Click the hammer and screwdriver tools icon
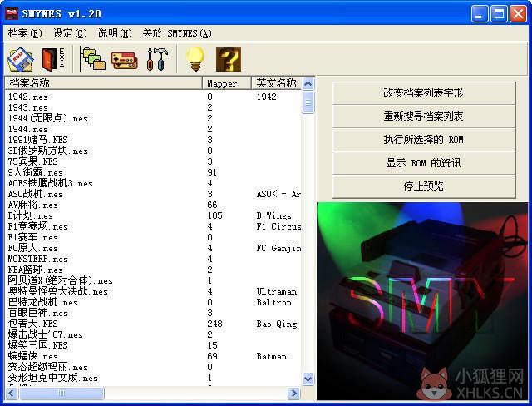 point(157,59)
